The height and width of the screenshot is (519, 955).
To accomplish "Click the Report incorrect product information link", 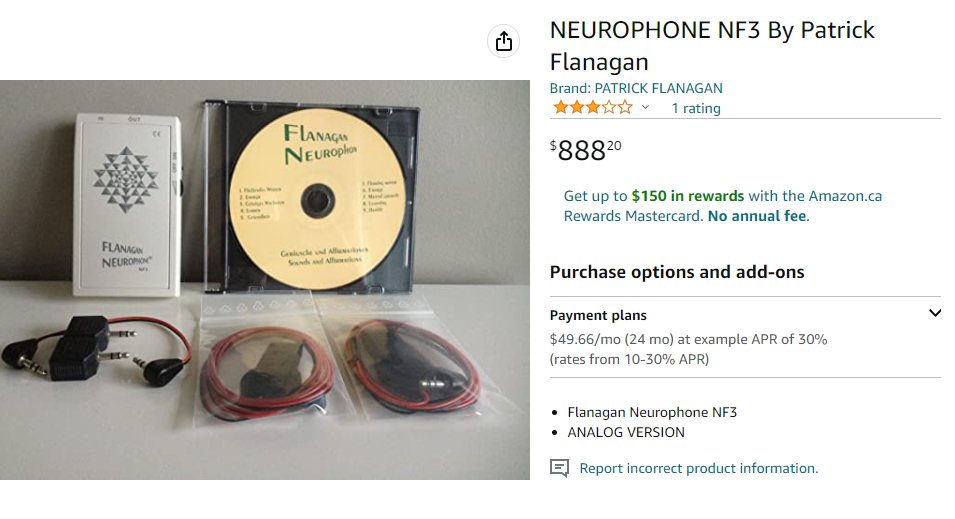I will [x=699, y=468].
